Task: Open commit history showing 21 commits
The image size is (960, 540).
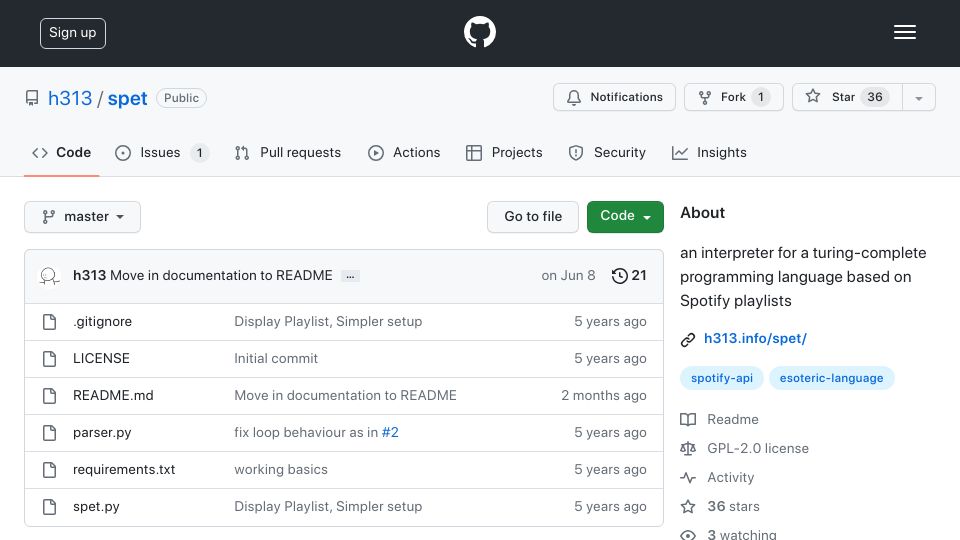Action: [629, 276]
